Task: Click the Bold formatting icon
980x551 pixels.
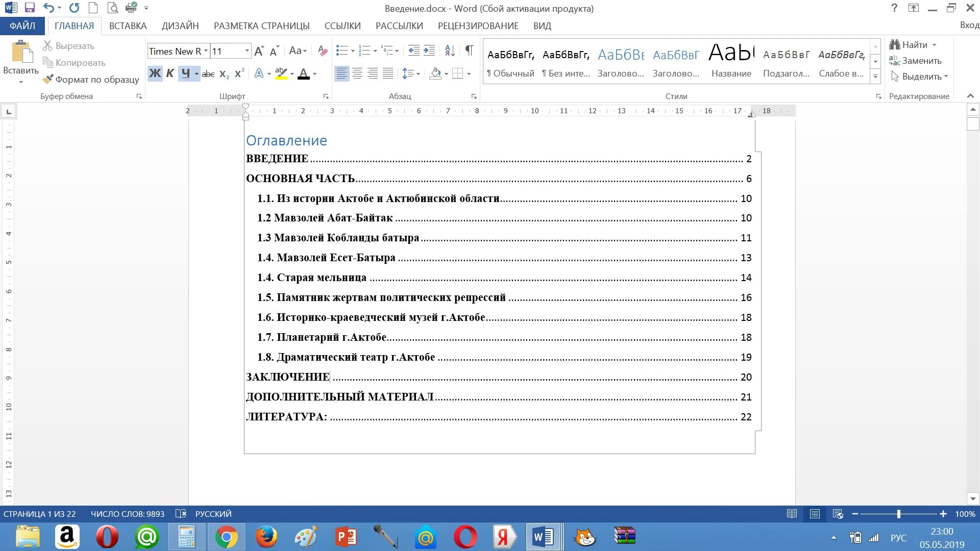Action: coord(154,73)
